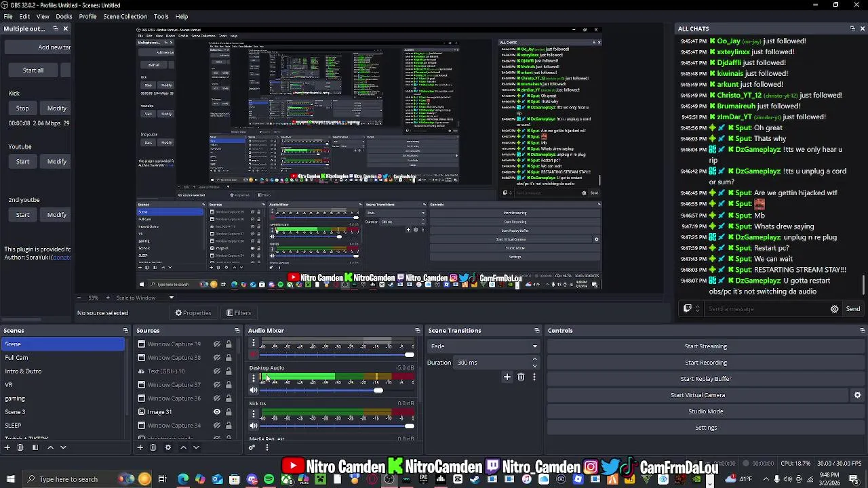Toggle Studio Mode button
The width and height of the screenshot is (868, 488).
coord(705,411)
